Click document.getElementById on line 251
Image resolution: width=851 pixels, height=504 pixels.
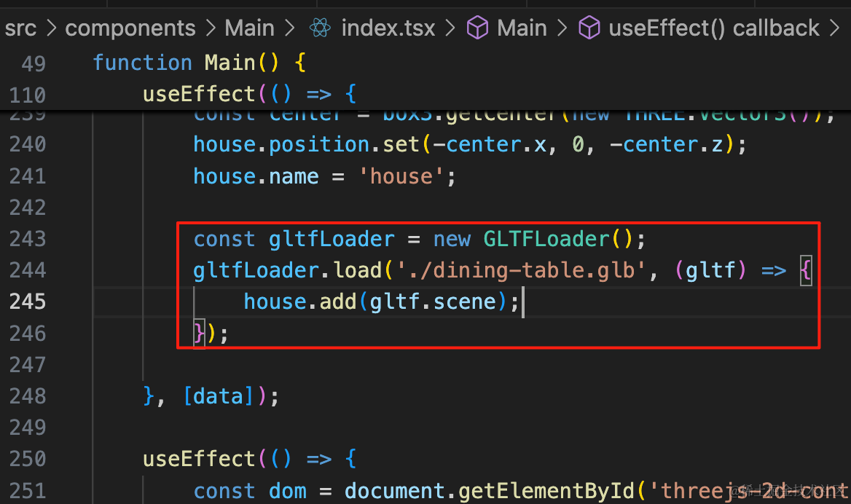point(490,491)
